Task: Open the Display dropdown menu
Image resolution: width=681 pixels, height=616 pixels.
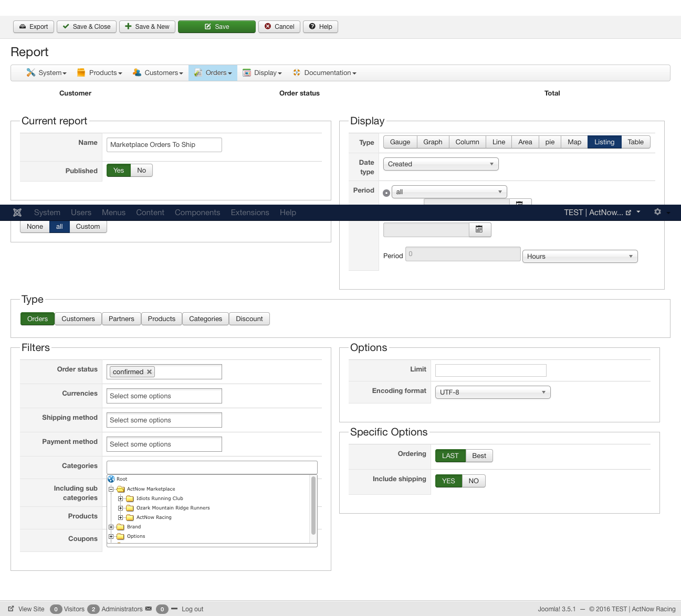Action: (262, 73)
